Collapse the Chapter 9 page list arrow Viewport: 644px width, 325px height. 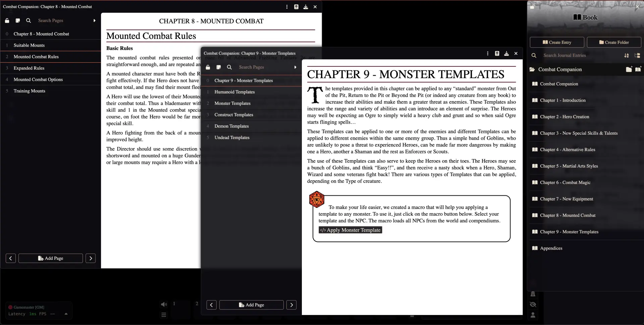295,67
